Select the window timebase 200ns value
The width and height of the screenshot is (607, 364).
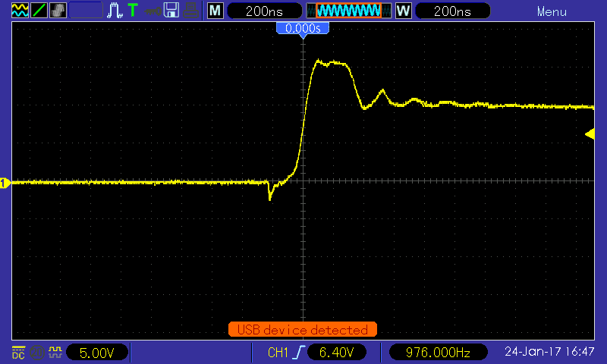pos(452,11)
